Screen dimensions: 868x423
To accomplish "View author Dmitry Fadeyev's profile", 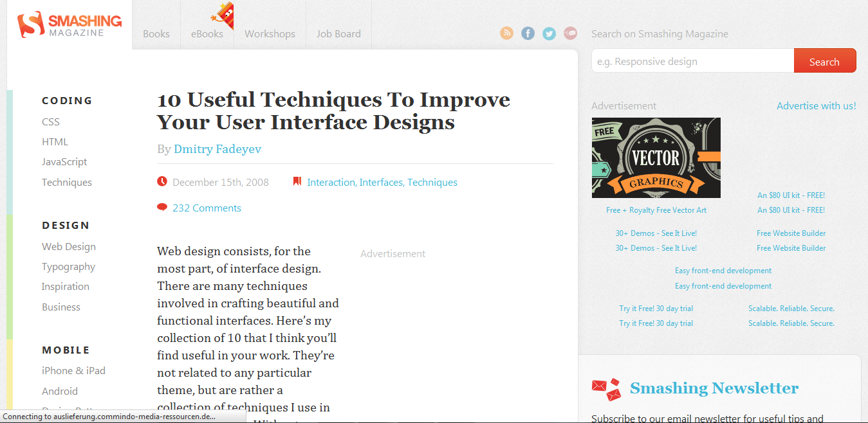I will (217, 148).
